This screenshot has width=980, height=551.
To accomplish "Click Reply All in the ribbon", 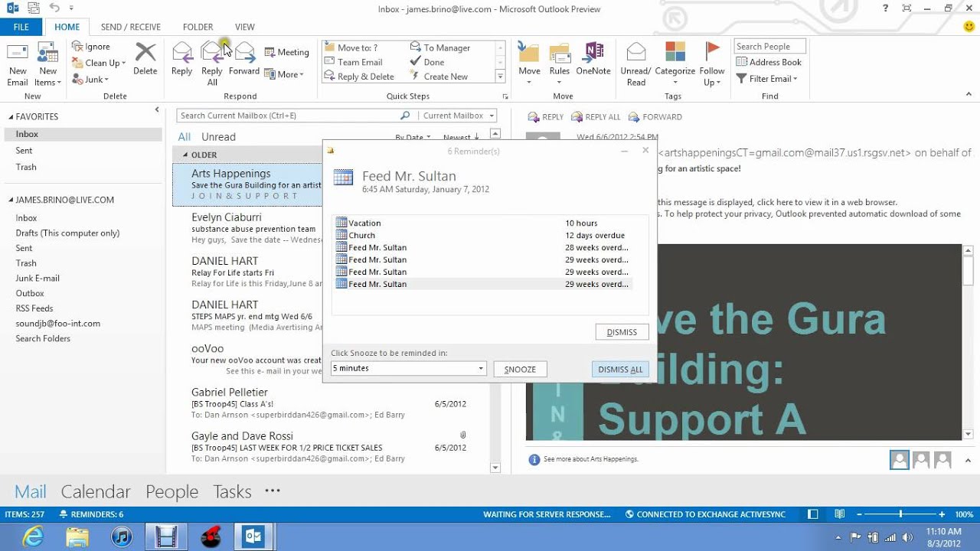I will pos(212,64).
